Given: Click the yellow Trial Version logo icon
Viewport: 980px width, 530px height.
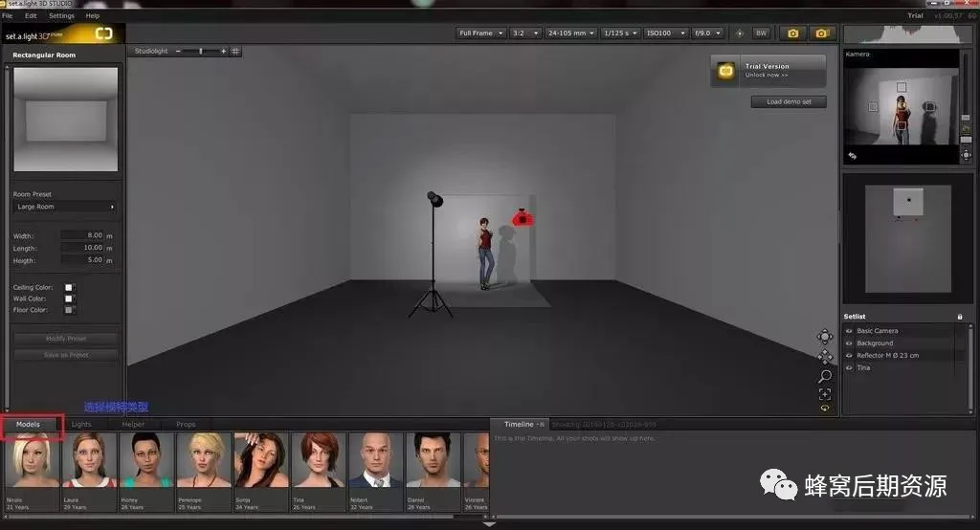Looking at the screenshot, I should click(725, 71).
